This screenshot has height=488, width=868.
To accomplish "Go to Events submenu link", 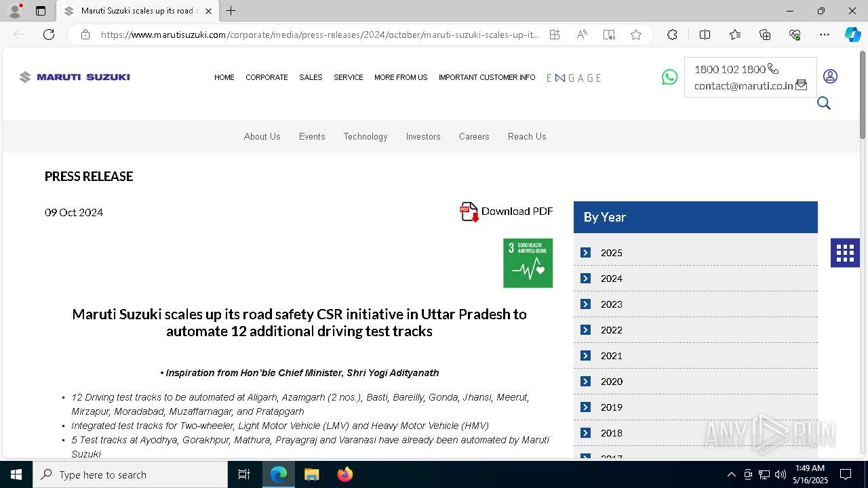I will click(312, 136).
